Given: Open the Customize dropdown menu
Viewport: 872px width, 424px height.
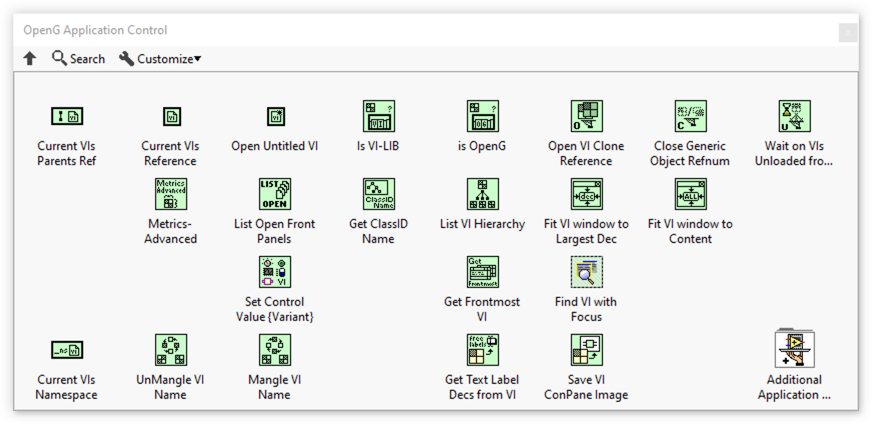Looking at the screenshot, I should [x=160, y=58].
